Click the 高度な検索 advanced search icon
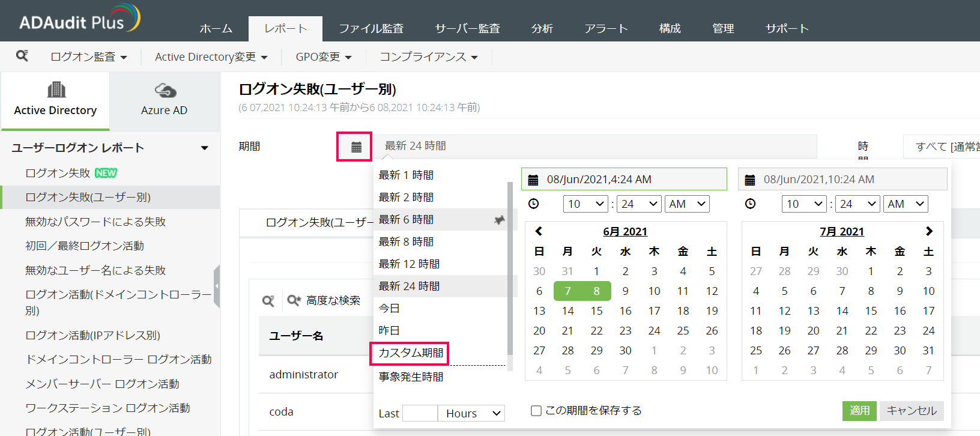 (294, 300)
